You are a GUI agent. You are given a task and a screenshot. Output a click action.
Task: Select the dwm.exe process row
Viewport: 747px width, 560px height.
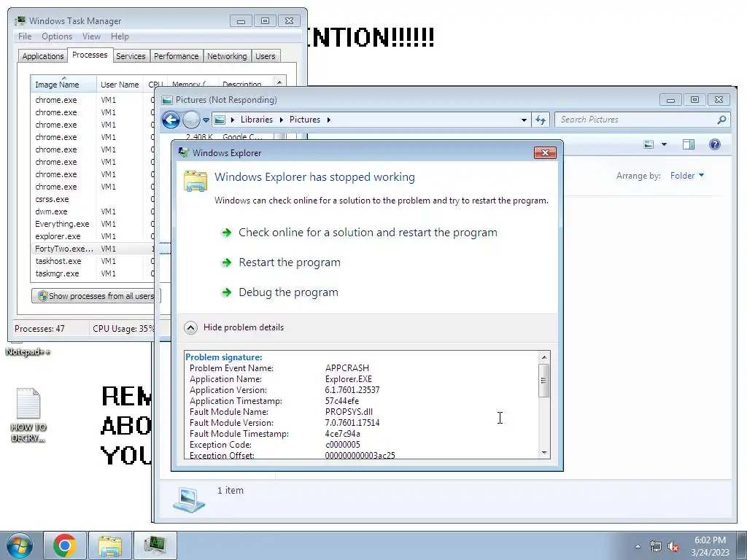click(x=93, y=211)
